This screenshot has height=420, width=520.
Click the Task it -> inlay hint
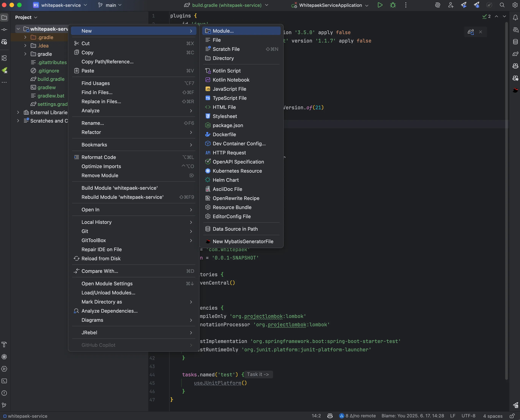[258, 374]
